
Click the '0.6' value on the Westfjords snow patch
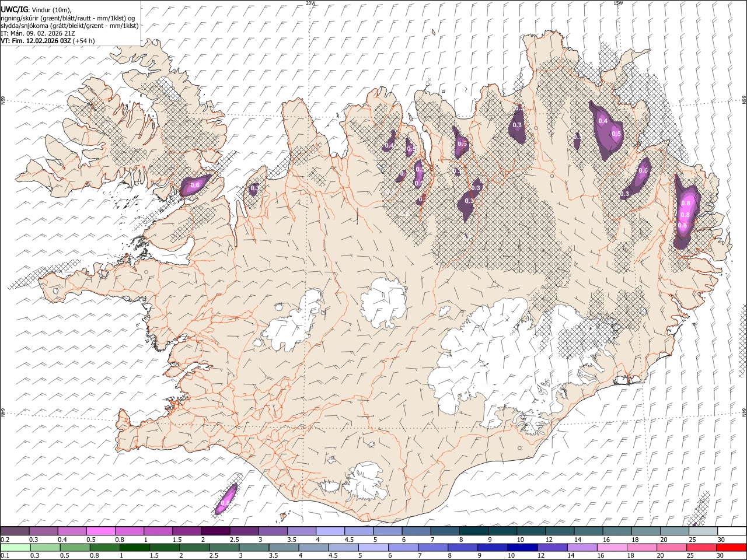point(196,185)
